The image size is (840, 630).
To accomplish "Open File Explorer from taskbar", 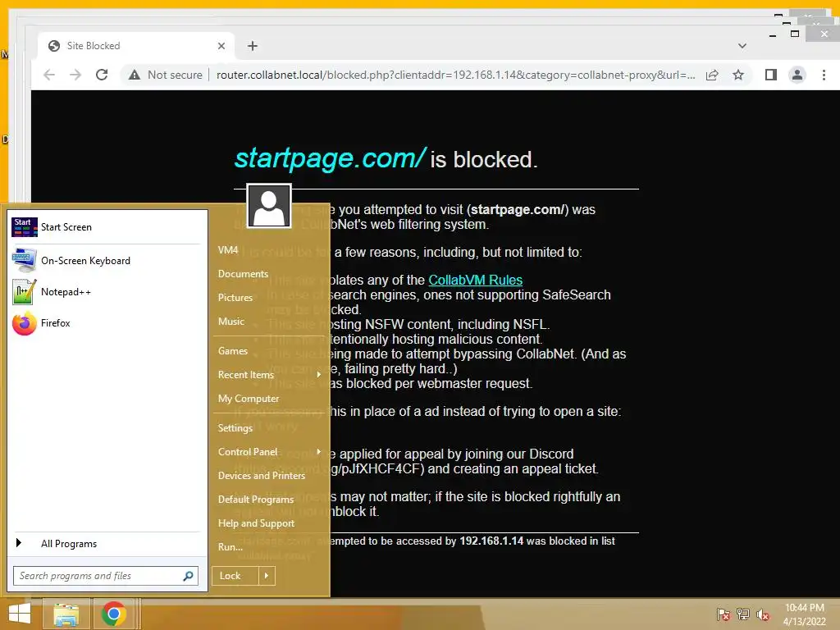I will tap(66, 614).
